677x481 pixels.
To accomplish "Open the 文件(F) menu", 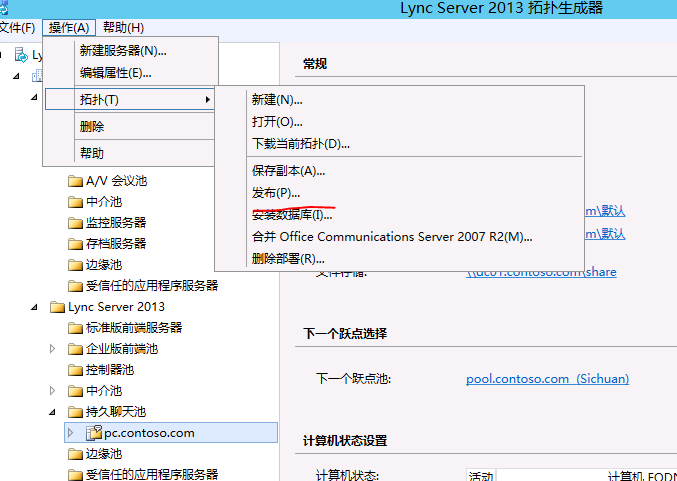I will pos(17,28).
